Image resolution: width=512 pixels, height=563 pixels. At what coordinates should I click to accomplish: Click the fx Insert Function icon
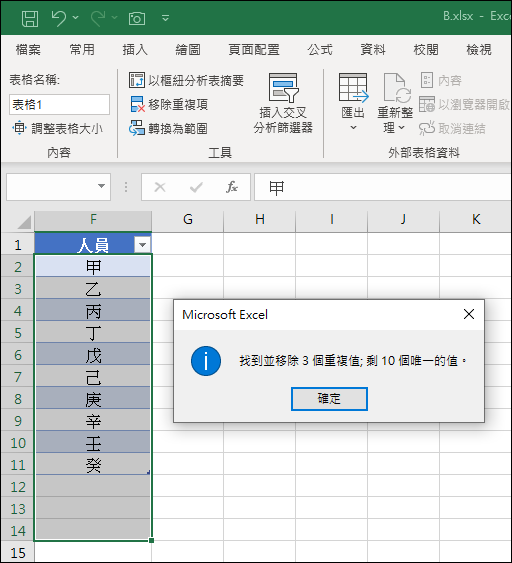(232, 187)
